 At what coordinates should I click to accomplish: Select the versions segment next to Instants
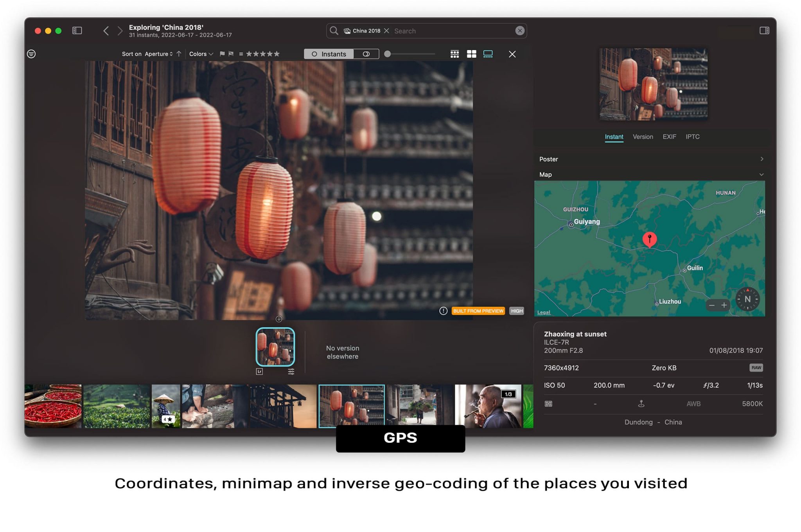(366, 54)
